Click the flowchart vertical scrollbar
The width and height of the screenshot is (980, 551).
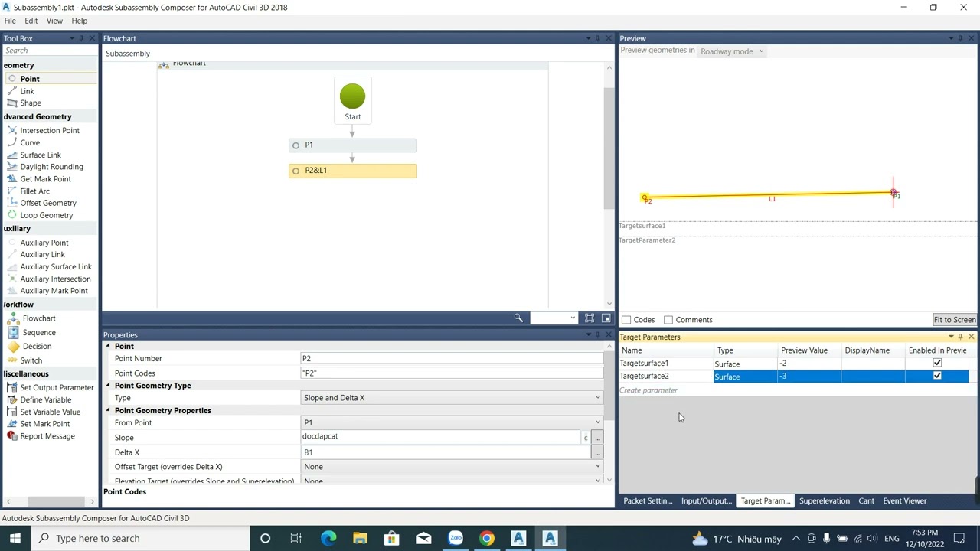coord(609,149)
